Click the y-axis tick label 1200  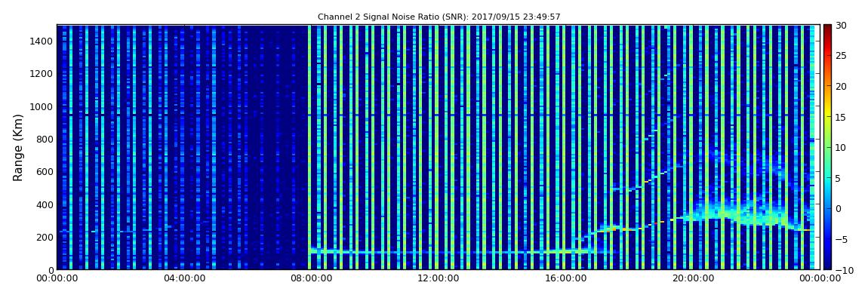click(x=42, y=74)
